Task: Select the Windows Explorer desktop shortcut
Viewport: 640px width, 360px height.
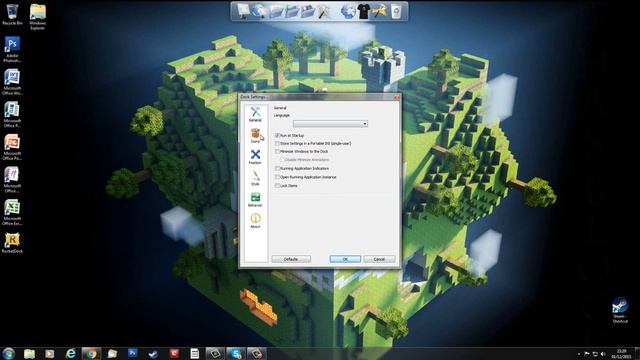Action: click(38, 17)
